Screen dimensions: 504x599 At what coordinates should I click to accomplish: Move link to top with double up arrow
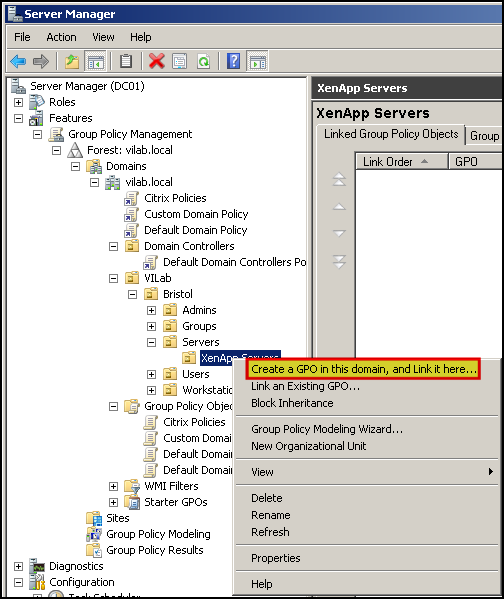pos(339,179)
